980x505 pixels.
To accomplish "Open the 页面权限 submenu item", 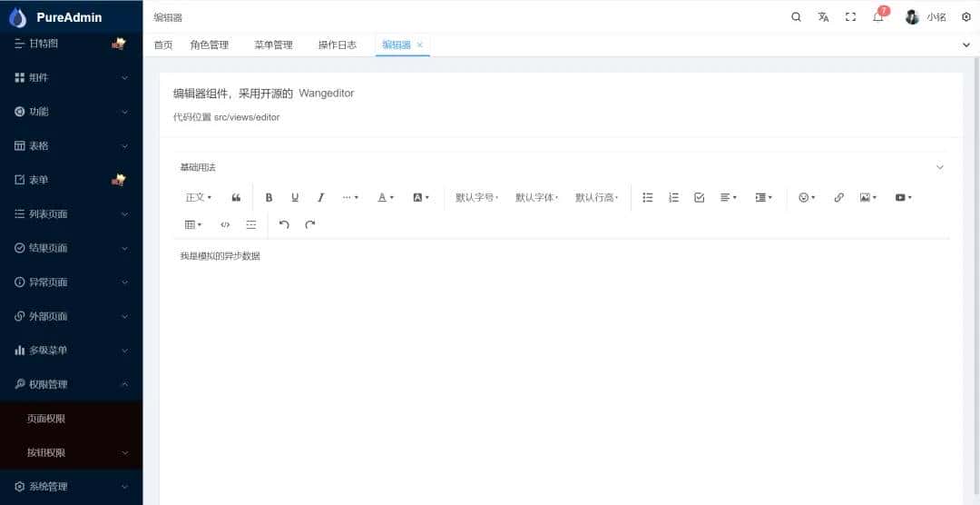I will coord(72,419).
